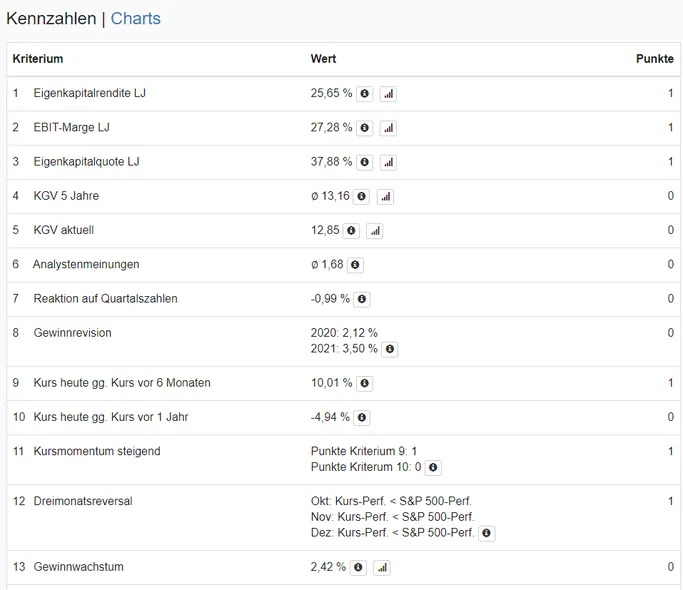This screenshot has height=590, width=683.
Task: Click the text 2020: 2,12 %
Action: pyautogui.click(x=344, y=333)
